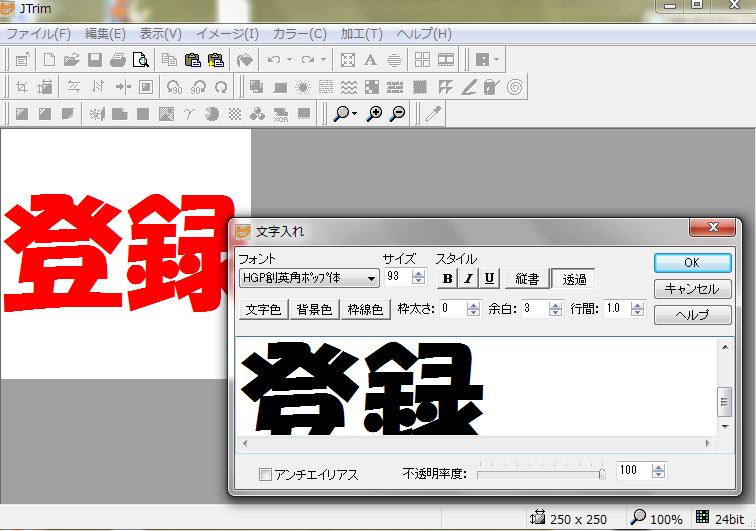Toggle 縦書 vertical writing button
756x531 pixels.
pyautogui.click(x=527, y=279)
